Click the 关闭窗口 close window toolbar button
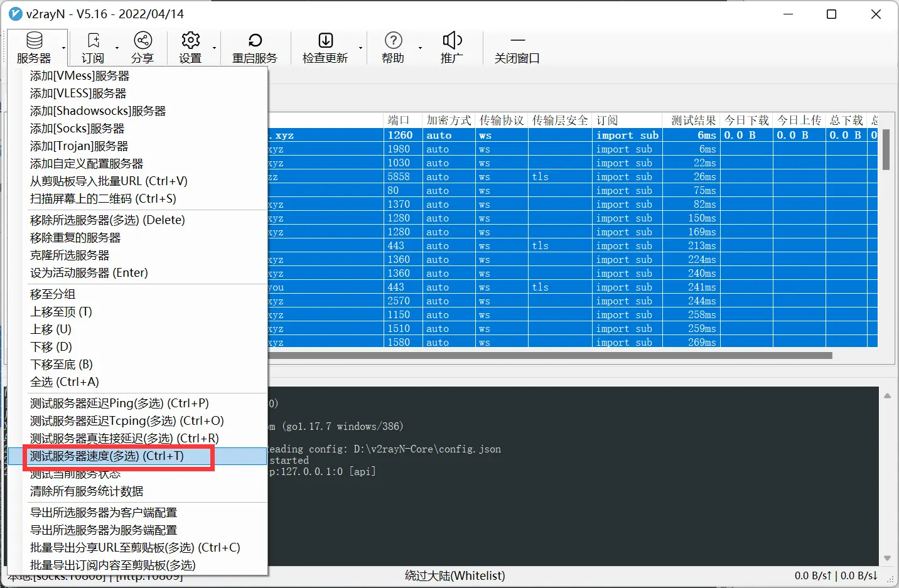 click(517, 48)
